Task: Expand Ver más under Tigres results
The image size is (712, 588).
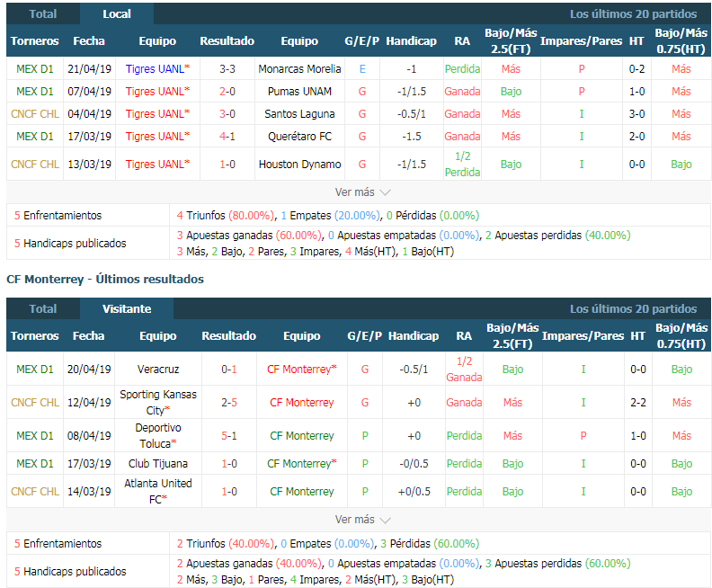Action: tap(362, 192)
